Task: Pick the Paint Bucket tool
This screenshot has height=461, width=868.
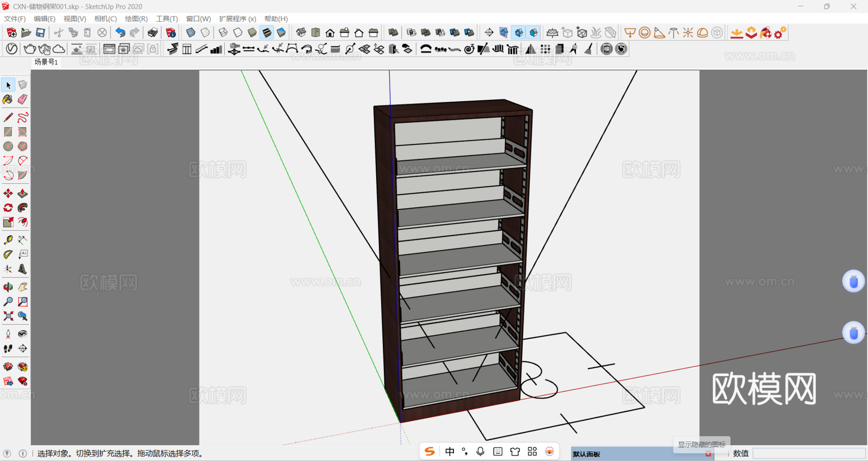Action: 8,100
